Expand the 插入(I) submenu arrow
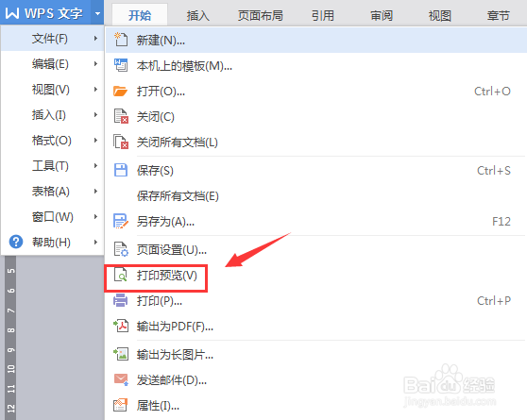Viewport: 527px width, 420px height. [95, 114]
